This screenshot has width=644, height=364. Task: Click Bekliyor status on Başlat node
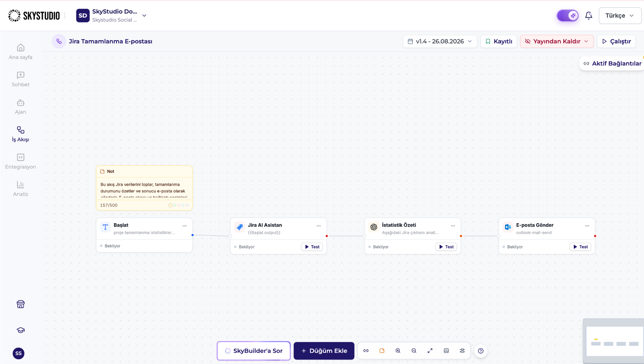(x=112, y=246)
